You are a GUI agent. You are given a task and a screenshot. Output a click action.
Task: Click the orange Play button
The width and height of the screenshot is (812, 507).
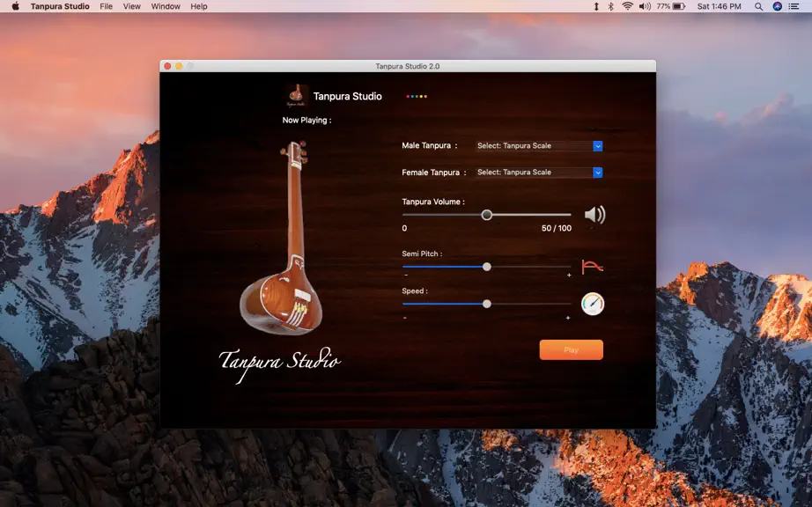(572, 349)
